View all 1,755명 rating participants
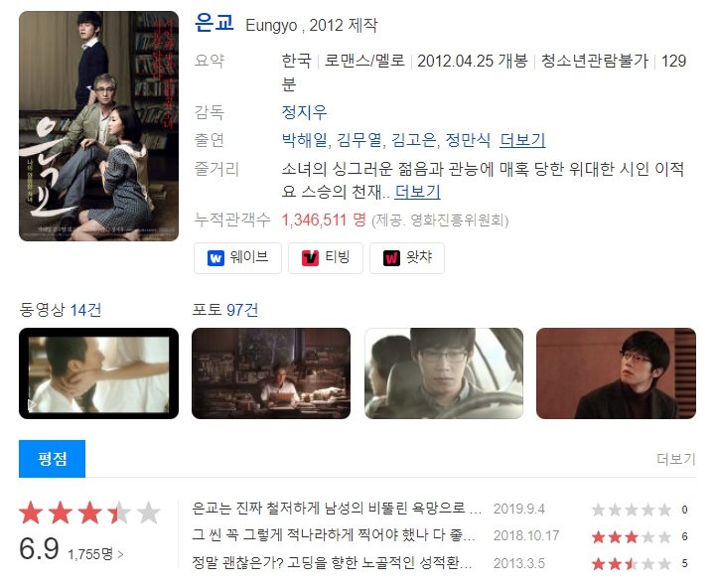This screenshot has width=716, height=588. tap(95, 554)
